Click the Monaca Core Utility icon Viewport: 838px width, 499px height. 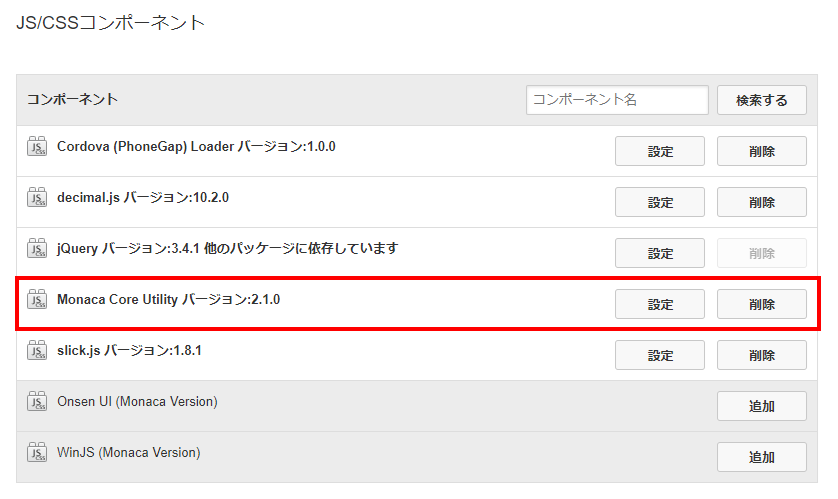(x=38, y=299)
